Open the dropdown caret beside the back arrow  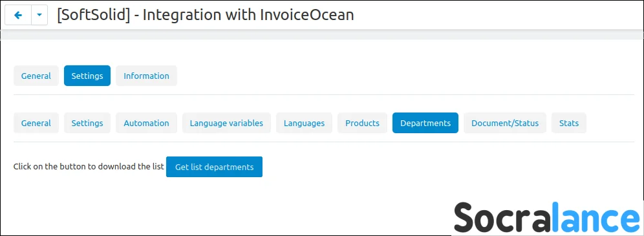(39, 15)
